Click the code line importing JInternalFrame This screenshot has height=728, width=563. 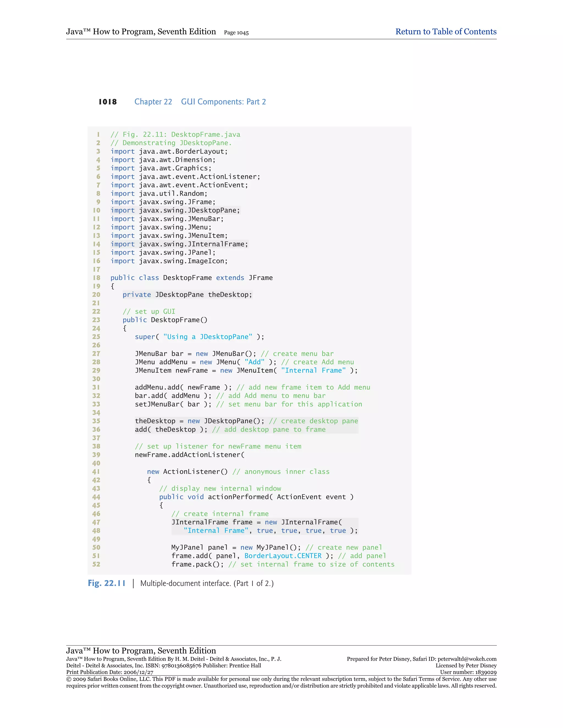coord(179,244)
